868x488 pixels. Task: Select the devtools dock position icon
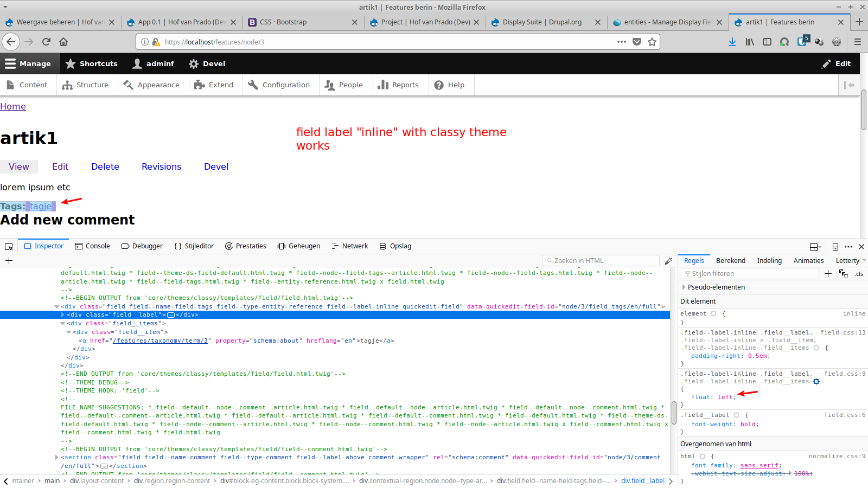[x=814, y=247]
